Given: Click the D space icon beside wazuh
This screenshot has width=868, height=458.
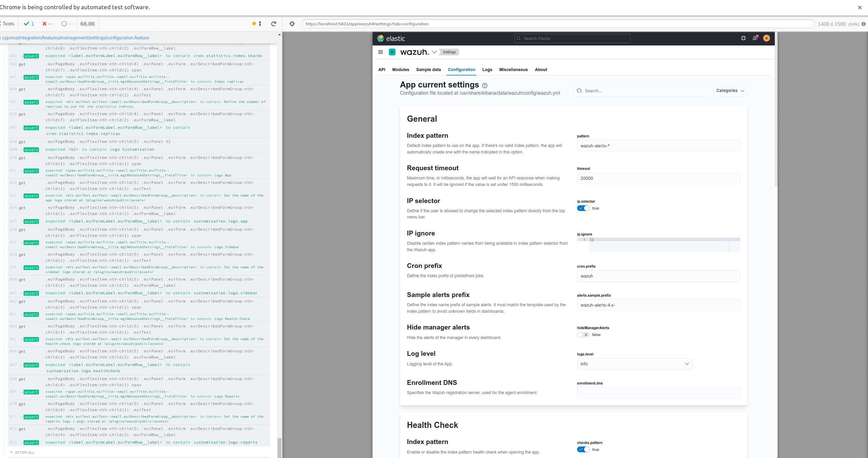Looking at the screenshot, I should coord(392,52).
